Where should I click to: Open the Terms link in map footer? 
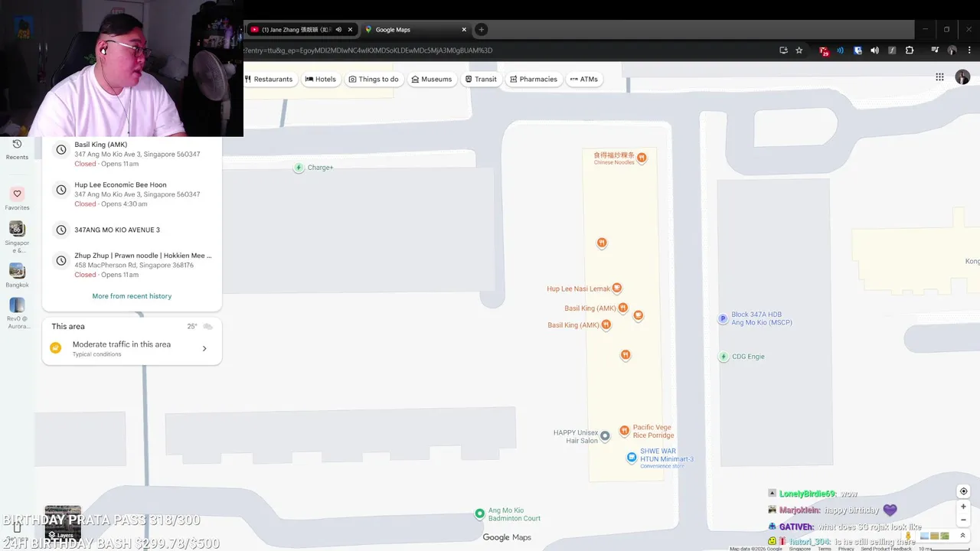pos(825,549)
